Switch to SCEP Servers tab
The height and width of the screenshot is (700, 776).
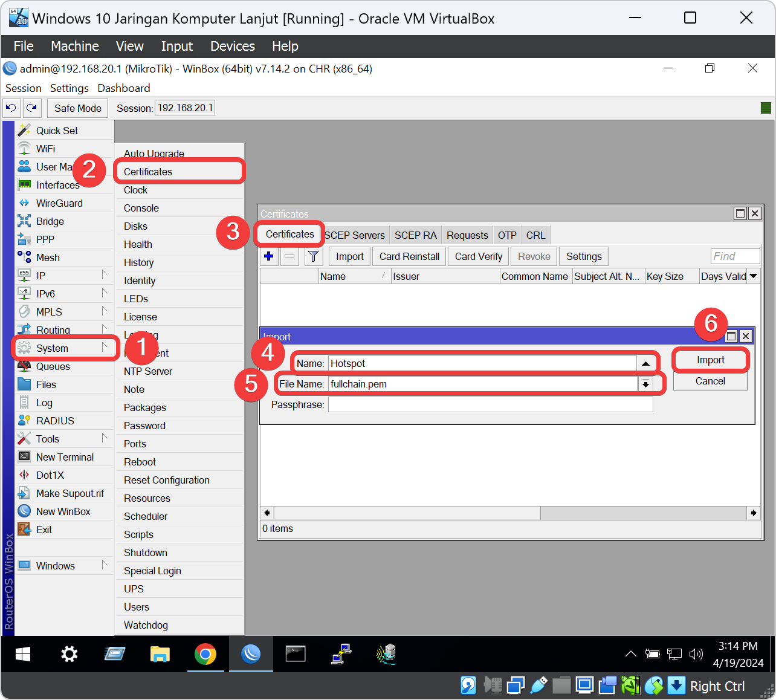pyautogui.click(x=354, y=235)
